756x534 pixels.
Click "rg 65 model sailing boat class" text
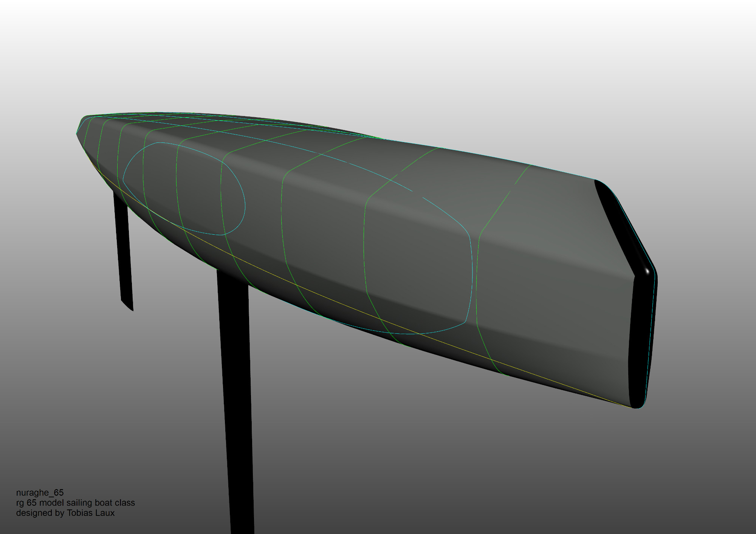pos(75,503)
